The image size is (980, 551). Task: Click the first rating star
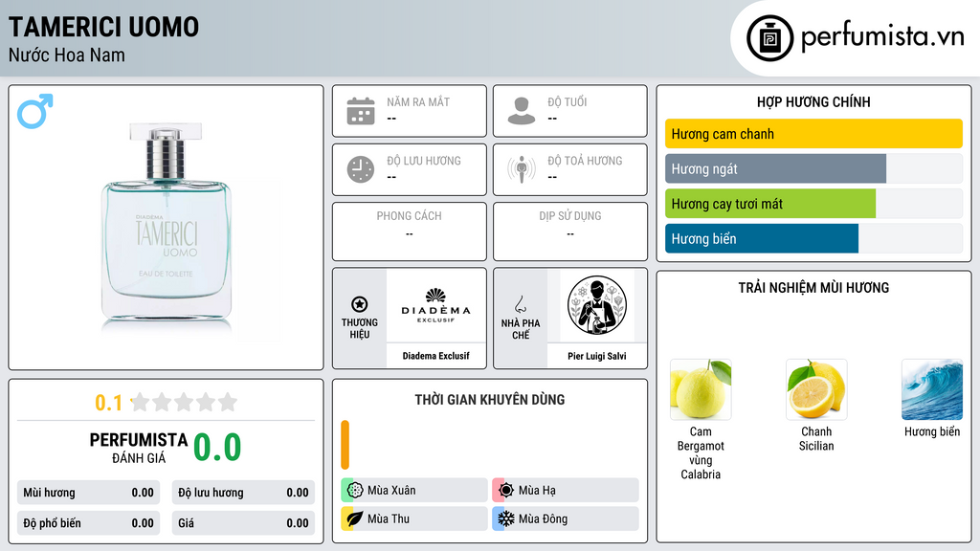coord(141,402)
